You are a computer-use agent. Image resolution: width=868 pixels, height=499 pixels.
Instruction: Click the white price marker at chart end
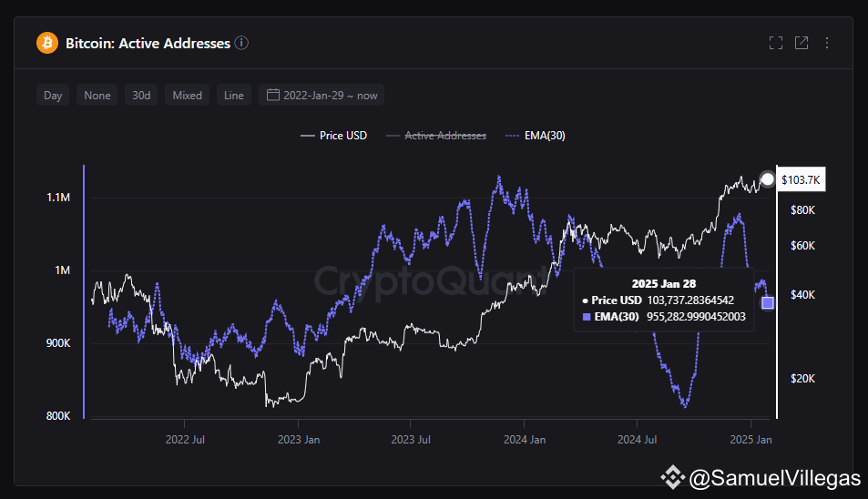[x=767, y=178]
